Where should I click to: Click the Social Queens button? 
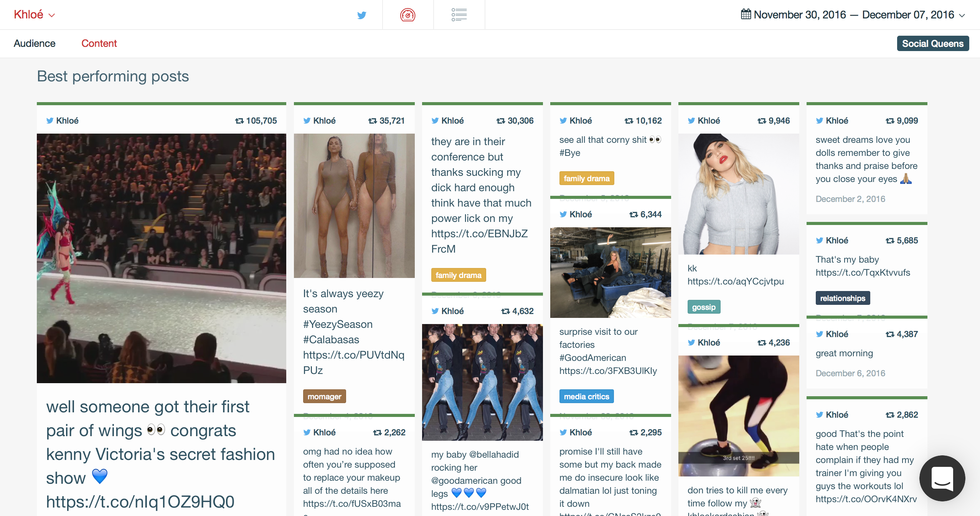pos(932,43)
